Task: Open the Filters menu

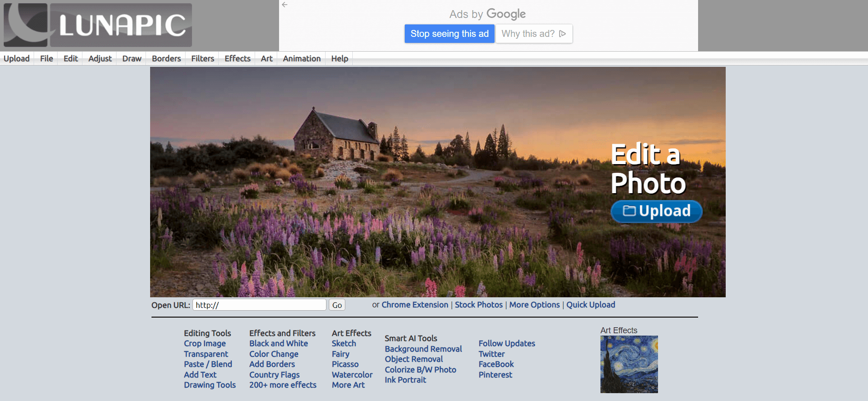Action: coord(203,59)
